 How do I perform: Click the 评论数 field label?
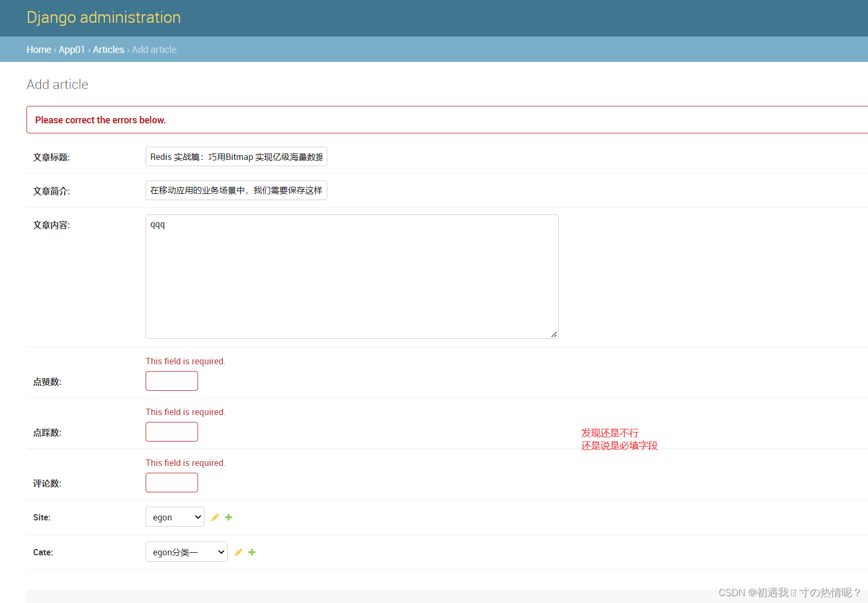pos(47,483)
